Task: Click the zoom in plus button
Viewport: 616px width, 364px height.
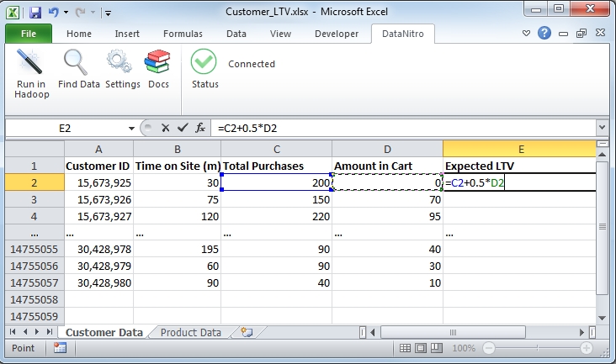Action: click(587, 348)
